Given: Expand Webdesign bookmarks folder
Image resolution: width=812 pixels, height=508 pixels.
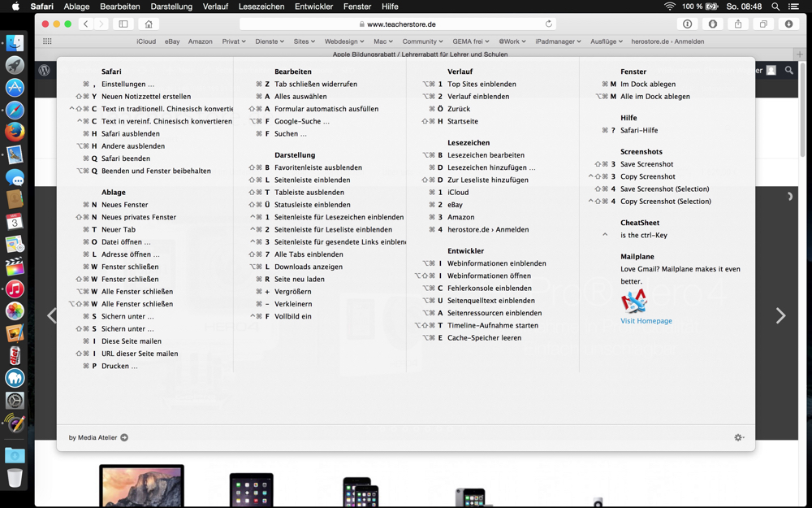Looking at the screenshot, I should [x=343, y=41].
